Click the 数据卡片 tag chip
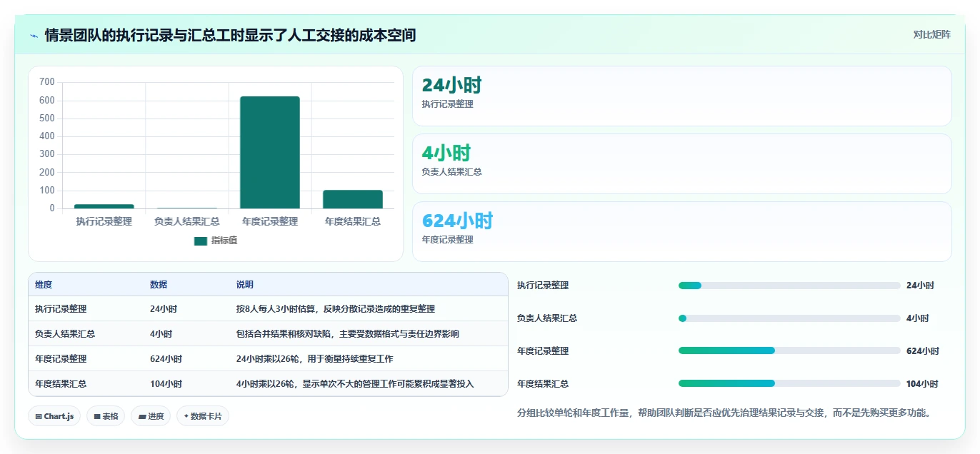The image size is (980, 454). point(203,416)
